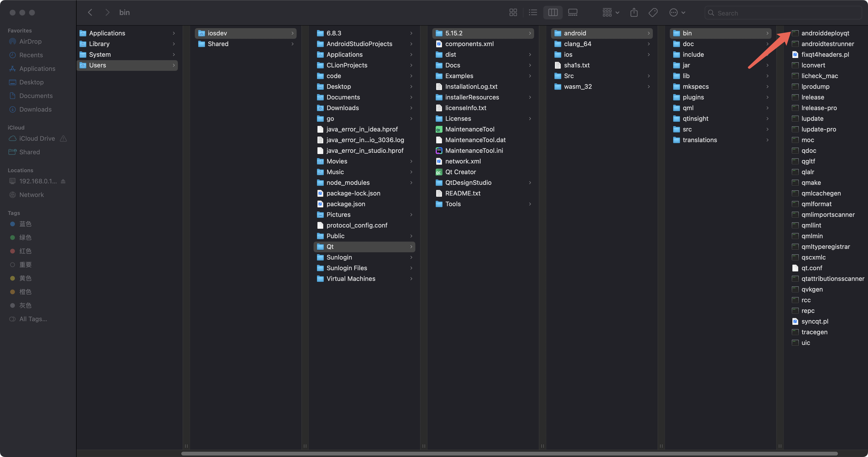Viewport: 868px width, 457px height.
Task: Switch to list view
Action: click(x=533, y=13)
